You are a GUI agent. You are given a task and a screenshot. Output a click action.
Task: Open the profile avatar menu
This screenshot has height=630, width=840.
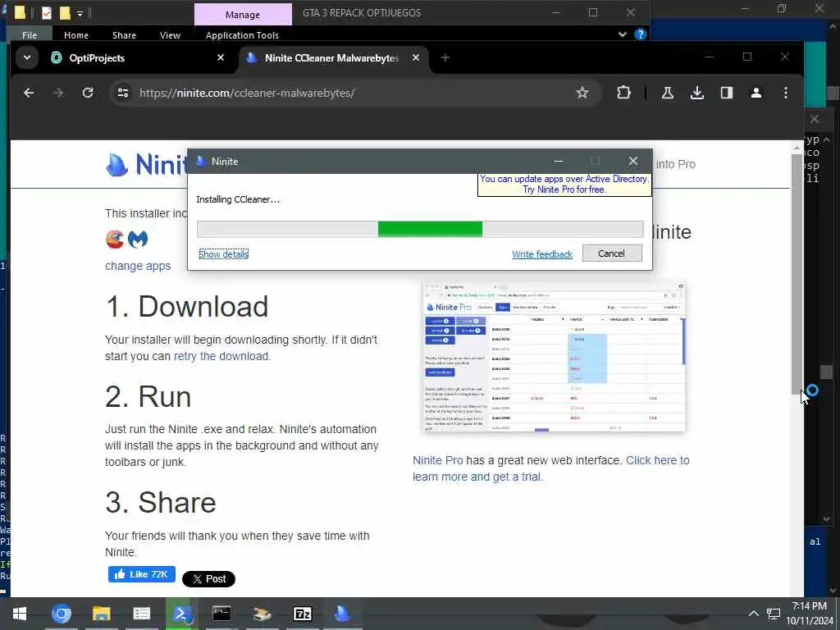(756, 93)
